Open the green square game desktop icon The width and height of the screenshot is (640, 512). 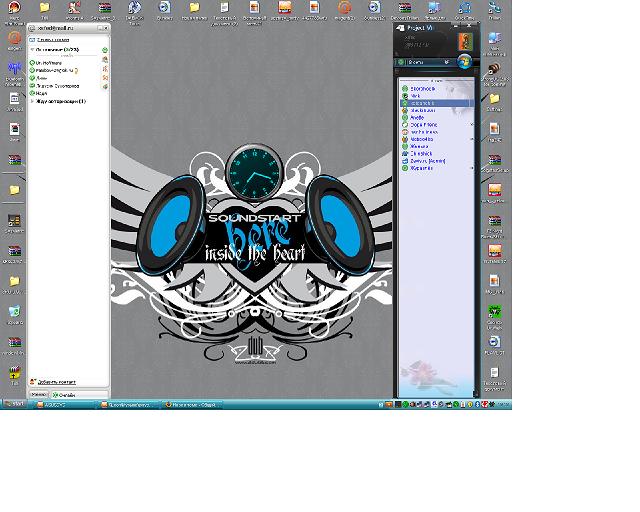point(494,312)
